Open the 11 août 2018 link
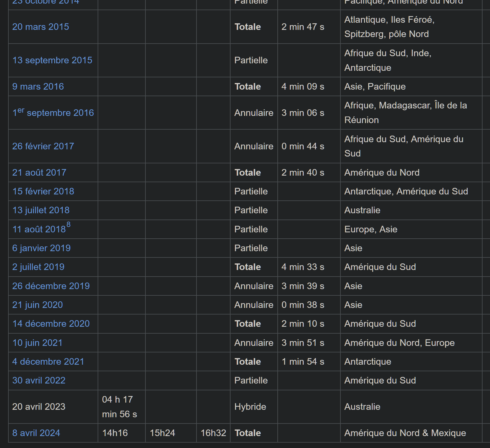 (x=39, y=229)
